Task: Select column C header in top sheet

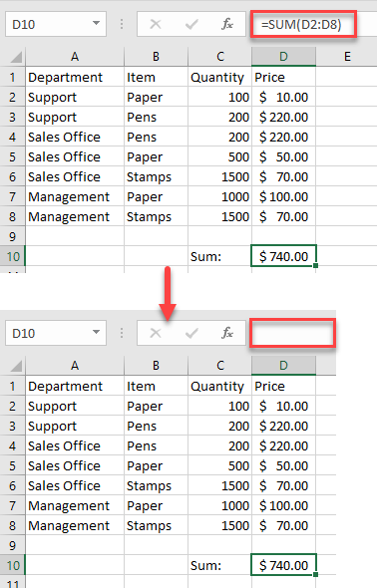Action: click(x=219, y=57)
